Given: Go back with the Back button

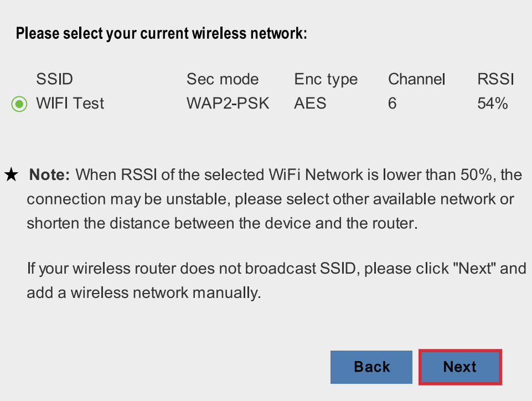Looking at the screenshot, I should [371, 367].
